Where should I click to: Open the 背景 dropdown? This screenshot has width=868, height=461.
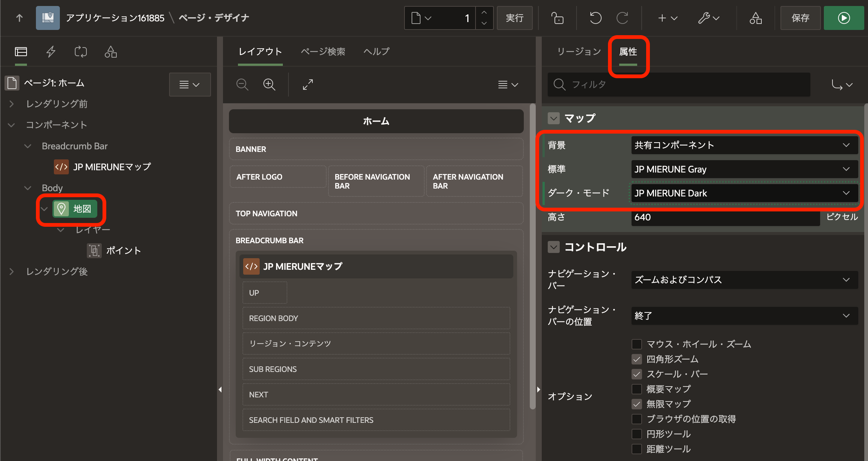coord(744,145)
